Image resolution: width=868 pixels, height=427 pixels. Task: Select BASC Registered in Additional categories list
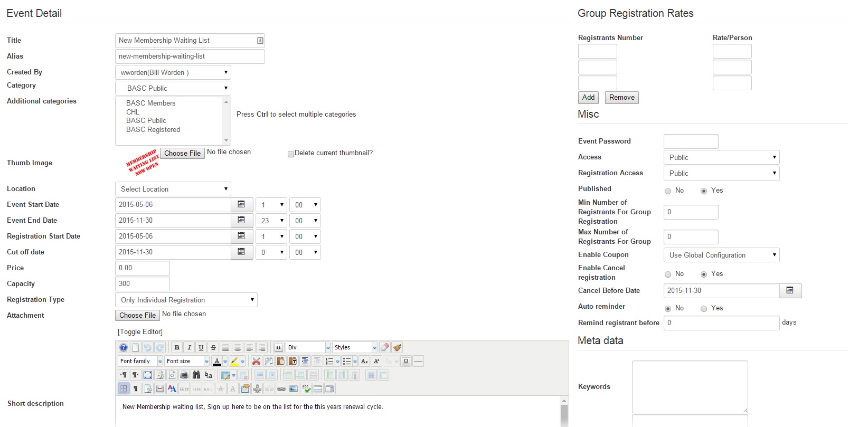point(153,129)
